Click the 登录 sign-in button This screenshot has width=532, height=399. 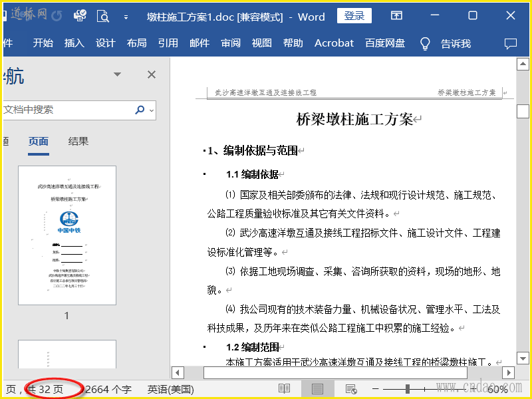point(354,17)
